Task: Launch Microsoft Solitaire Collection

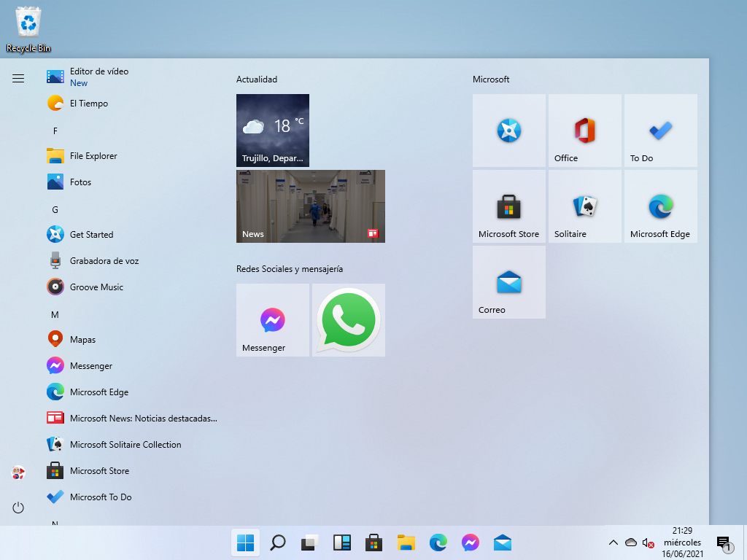Action: [132, 444]
